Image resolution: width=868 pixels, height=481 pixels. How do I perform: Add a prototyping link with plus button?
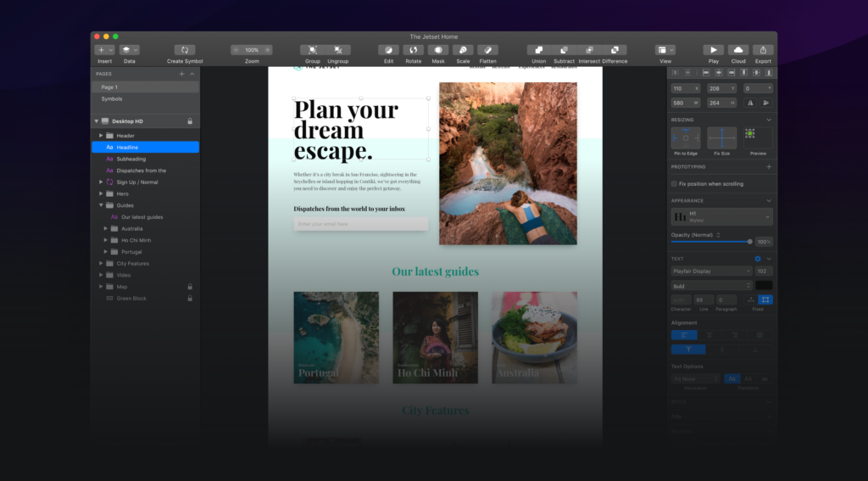coord(769,167)
